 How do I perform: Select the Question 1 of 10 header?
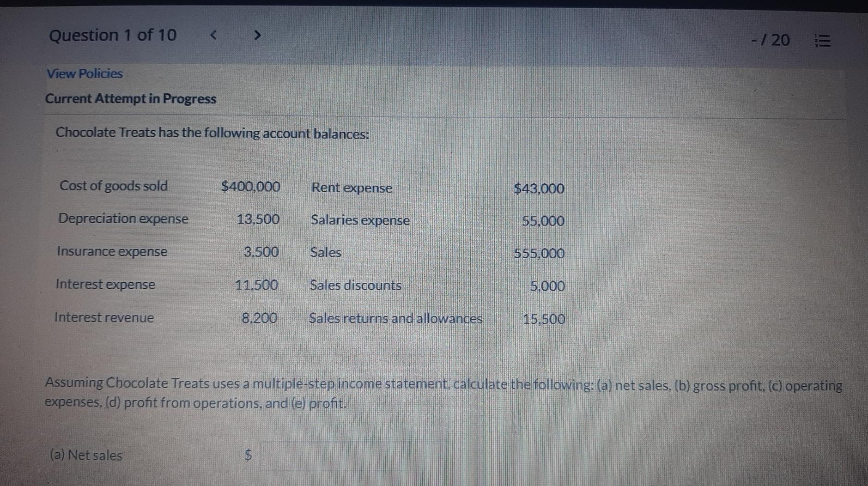[112, 35]
